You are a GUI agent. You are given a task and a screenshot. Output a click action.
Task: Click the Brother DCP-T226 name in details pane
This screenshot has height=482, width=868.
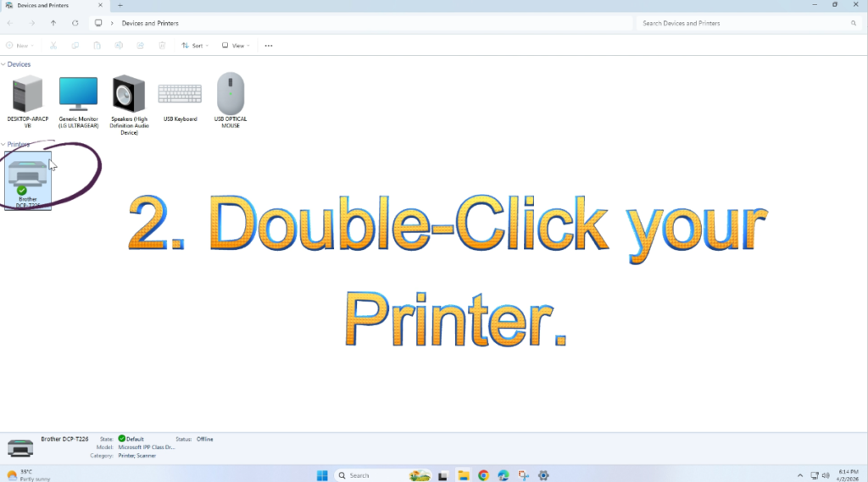coord(64,439)
